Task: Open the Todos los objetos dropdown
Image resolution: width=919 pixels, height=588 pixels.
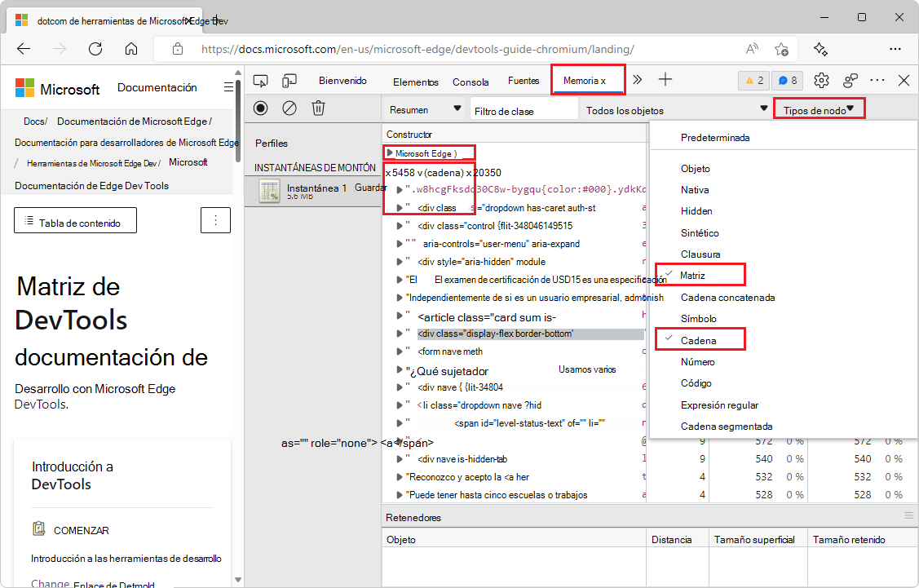Action: click(x=676, y=110)
